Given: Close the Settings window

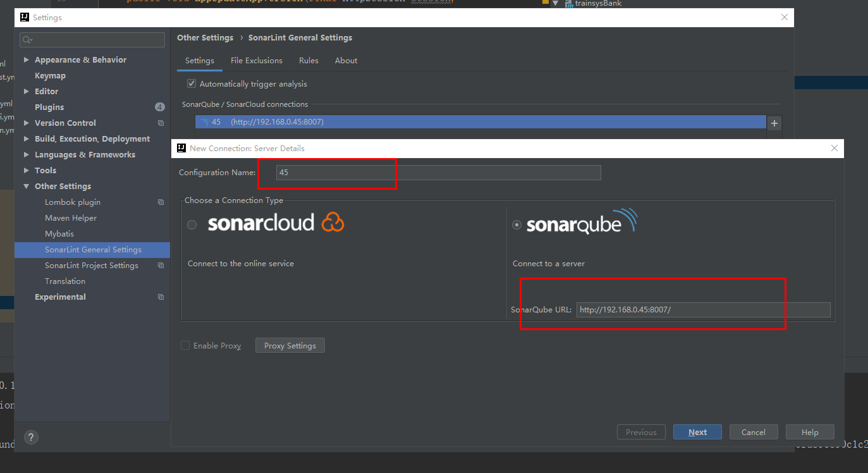Looking at the screenshot, I should click(x=785, y=18).
